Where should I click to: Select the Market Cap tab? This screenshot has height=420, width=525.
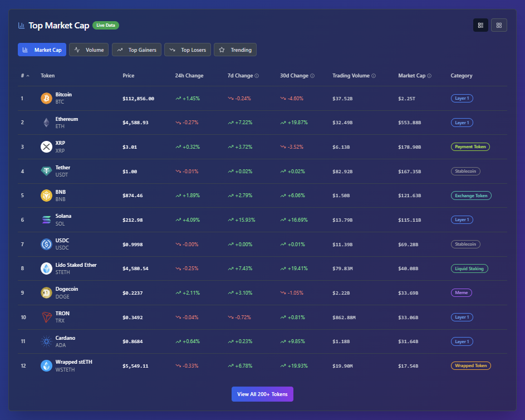[x=42, y=50]
